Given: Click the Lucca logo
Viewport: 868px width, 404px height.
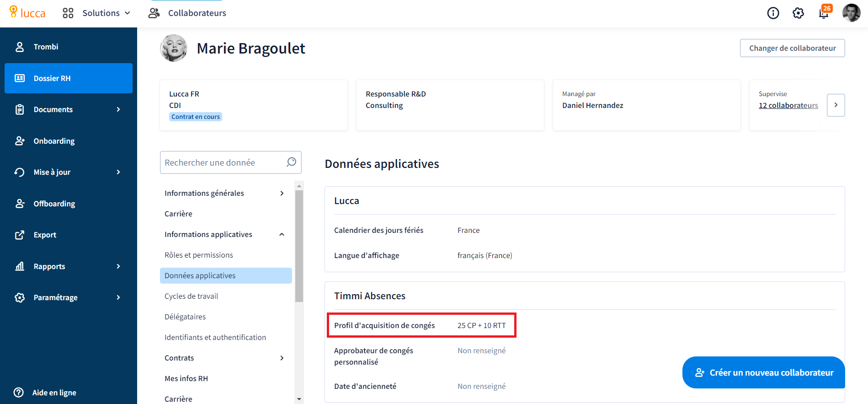Looking at the screenshot, I should tap(27, 13).
